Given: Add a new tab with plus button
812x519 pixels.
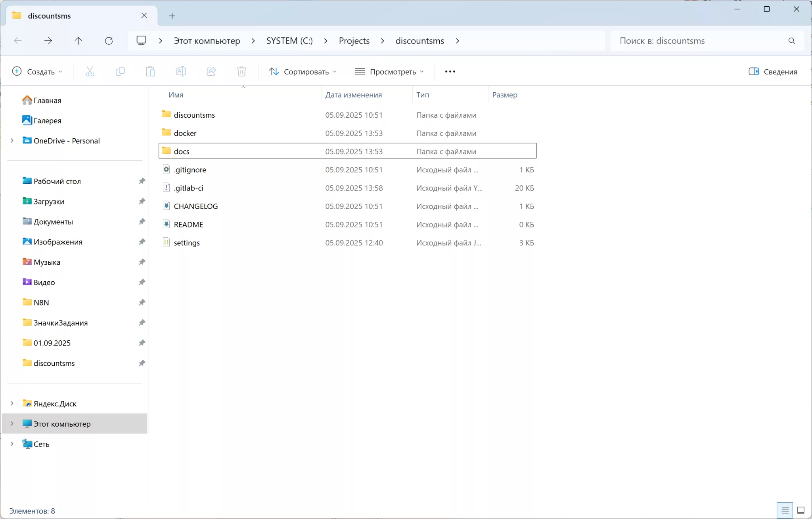Looking at the screenshot, I should 172,16.
